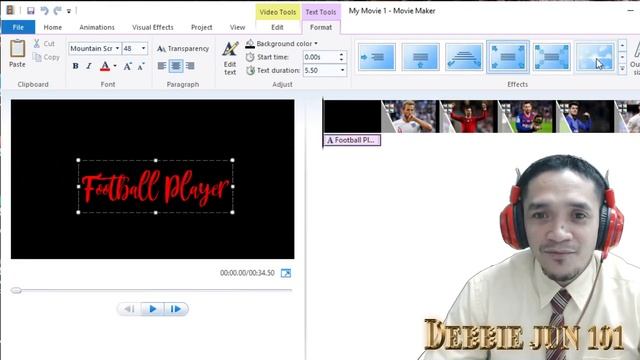The width and height of the screenshot is (640, 360).
Task: Apply the red font color
Action: 104,66
